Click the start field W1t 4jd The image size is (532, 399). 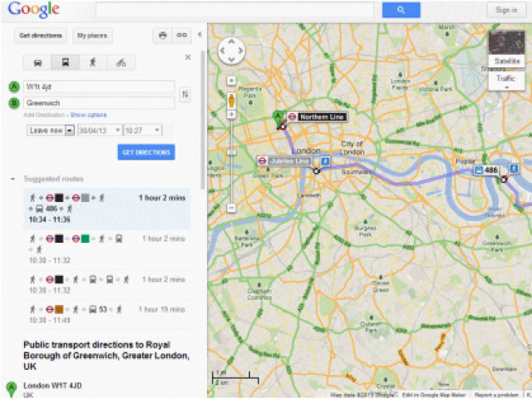point(99,86)
